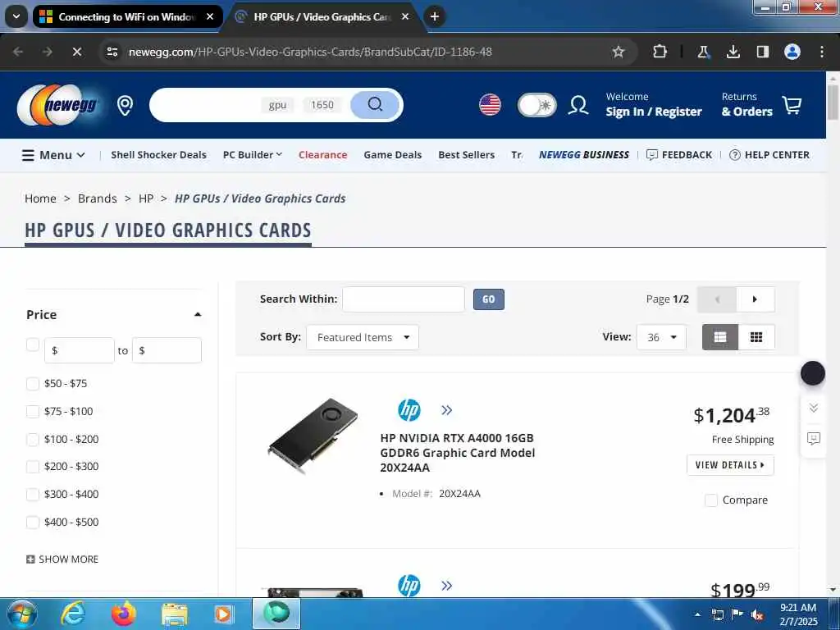Click the GO search within button
Screen dimensions: 840x630
[489, 299]
